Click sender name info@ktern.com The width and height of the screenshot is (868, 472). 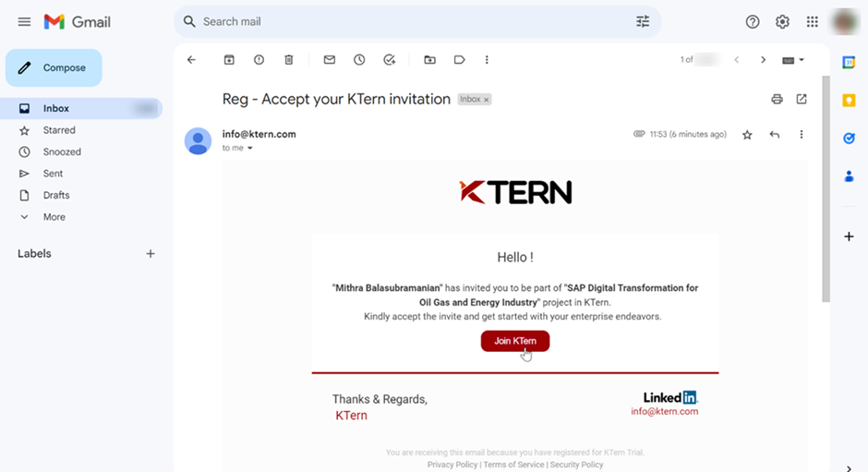[x=259, y=134]
